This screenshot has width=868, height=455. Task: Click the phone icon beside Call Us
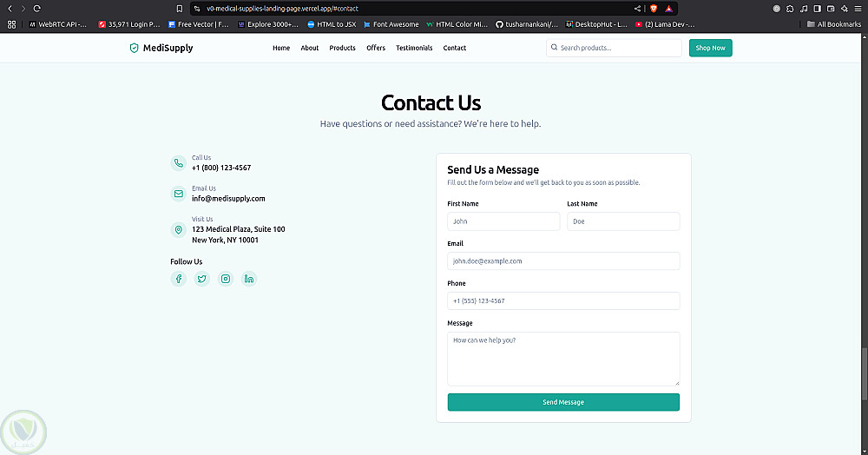click(179, 162)
